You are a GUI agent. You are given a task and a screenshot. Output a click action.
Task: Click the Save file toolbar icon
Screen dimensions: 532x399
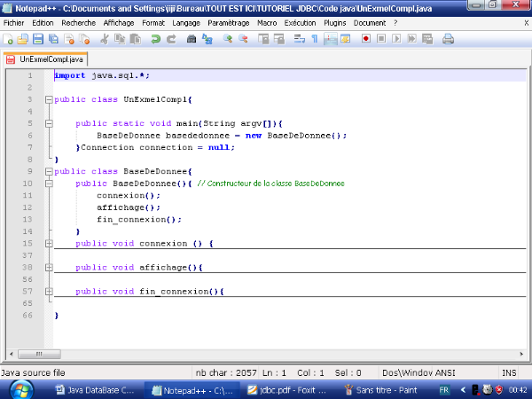tap(38, 39)
